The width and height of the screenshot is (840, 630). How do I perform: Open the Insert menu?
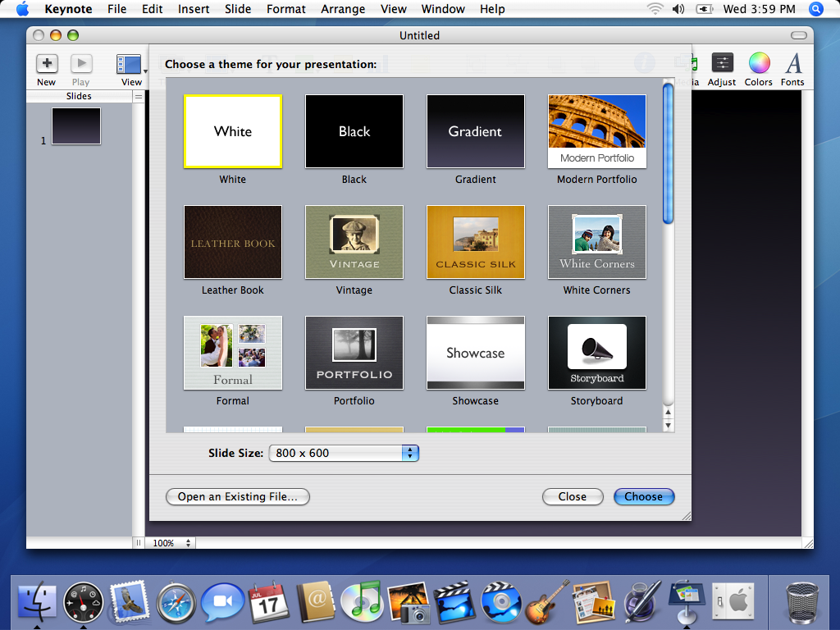pyautogui.click(x=194, y=9)
